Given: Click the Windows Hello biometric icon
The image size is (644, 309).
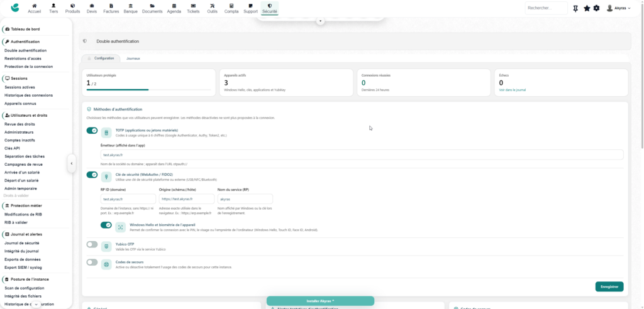Looking at the screenshot, I should click(x=120, y=227).
